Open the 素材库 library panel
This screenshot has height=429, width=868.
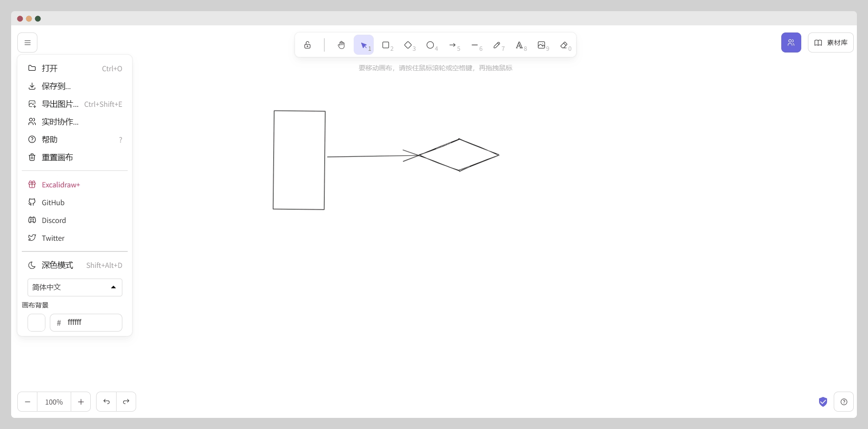pyautogui.click(x=830, y=43)
